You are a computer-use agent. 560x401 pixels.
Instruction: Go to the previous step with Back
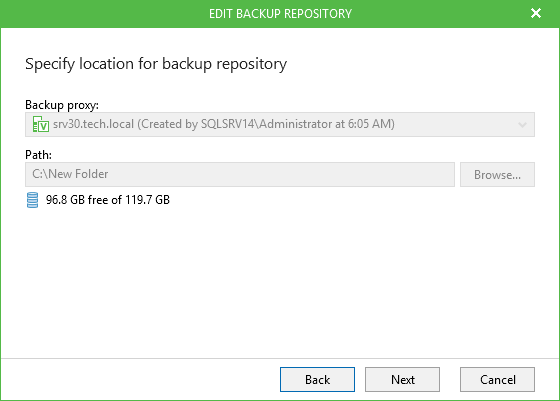pyautogui.click(x=317, y=380)
